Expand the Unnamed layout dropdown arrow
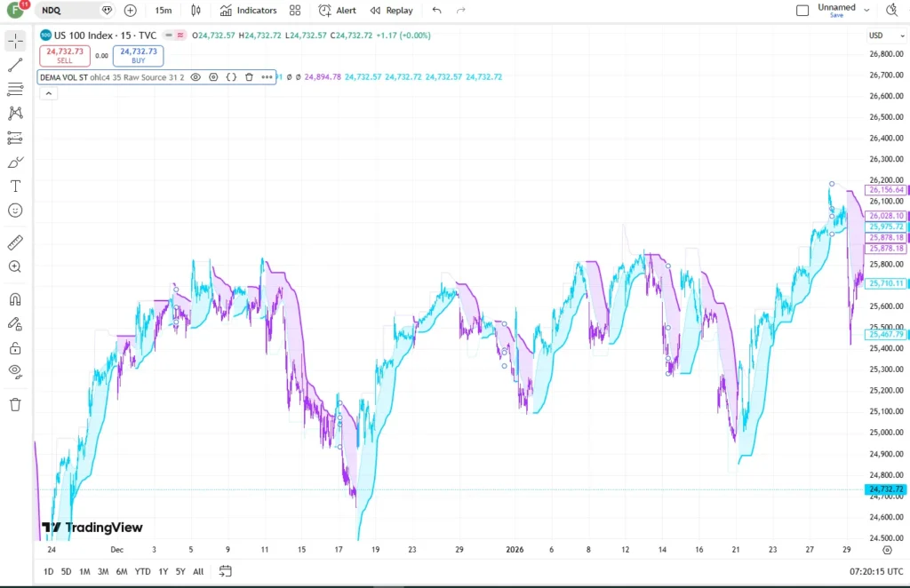910x588 pixels. 866,11
